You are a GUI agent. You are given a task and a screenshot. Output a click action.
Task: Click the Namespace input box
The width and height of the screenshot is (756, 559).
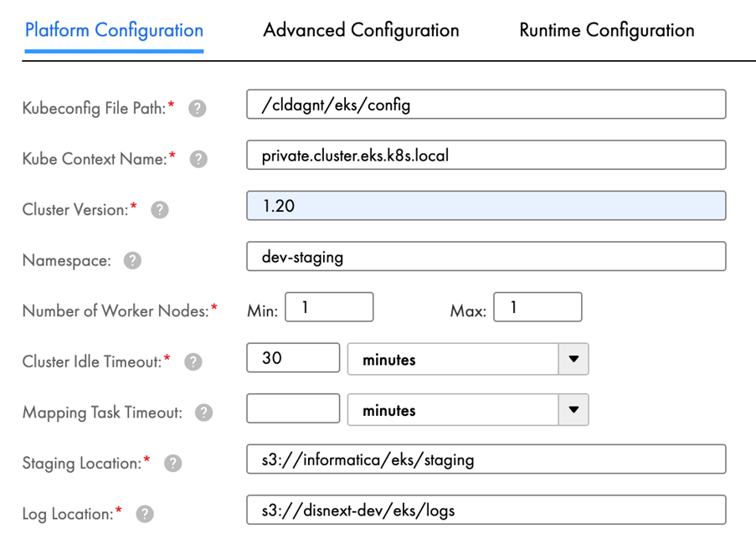(486, 256)
